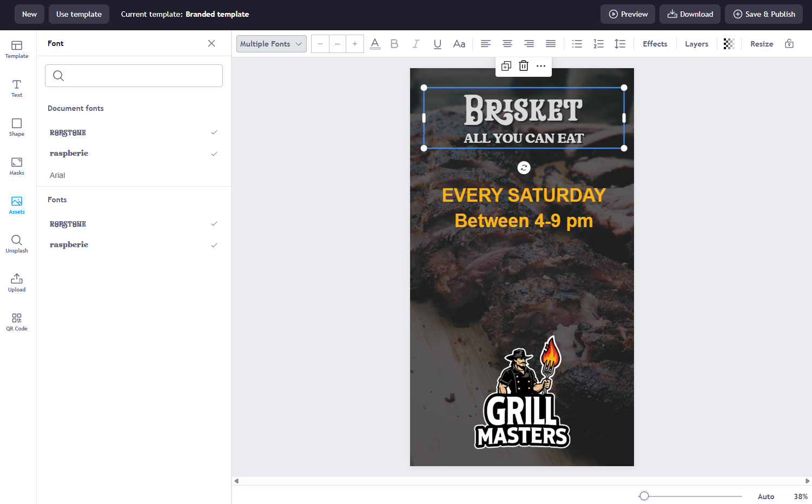Toggle bold formatting

pos(394,43)
